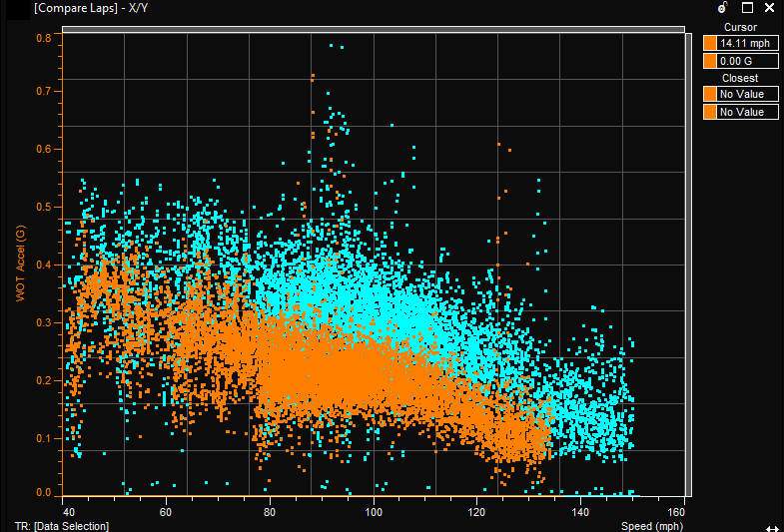The image size is (784, 532).
Task: Click the horizontal resize arrow icon at bottom right
Action: (x=771, y=526)
